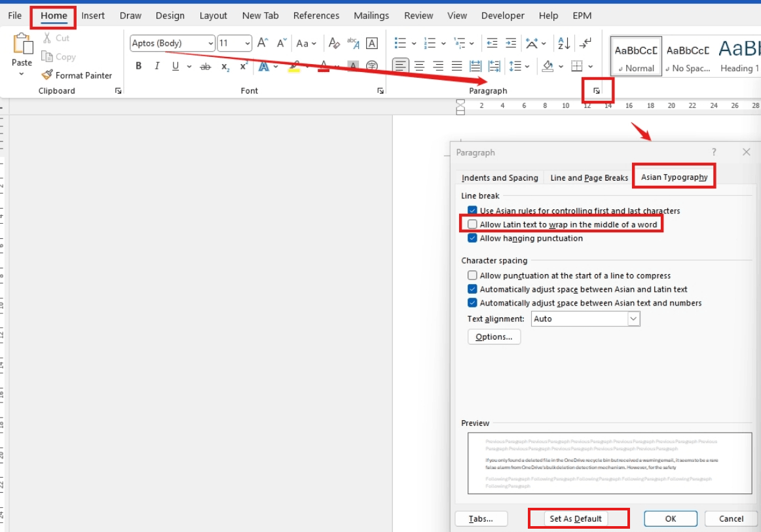Click the Options... button
The image size is (761, 532).
[494, 336]
